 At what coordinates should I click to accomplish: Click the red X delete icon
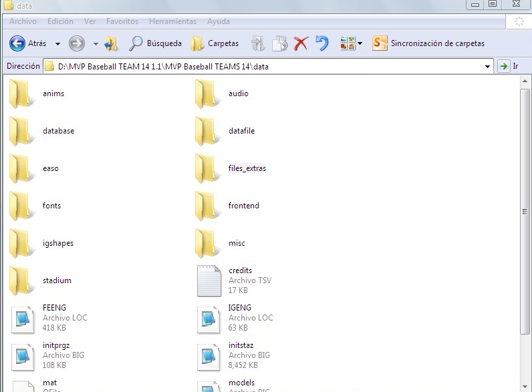coord(301,43)
